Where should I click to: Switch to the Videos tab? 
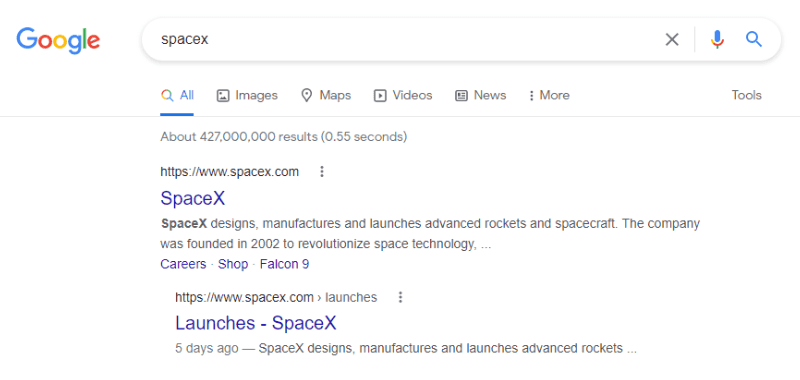[x=403, y=95]
